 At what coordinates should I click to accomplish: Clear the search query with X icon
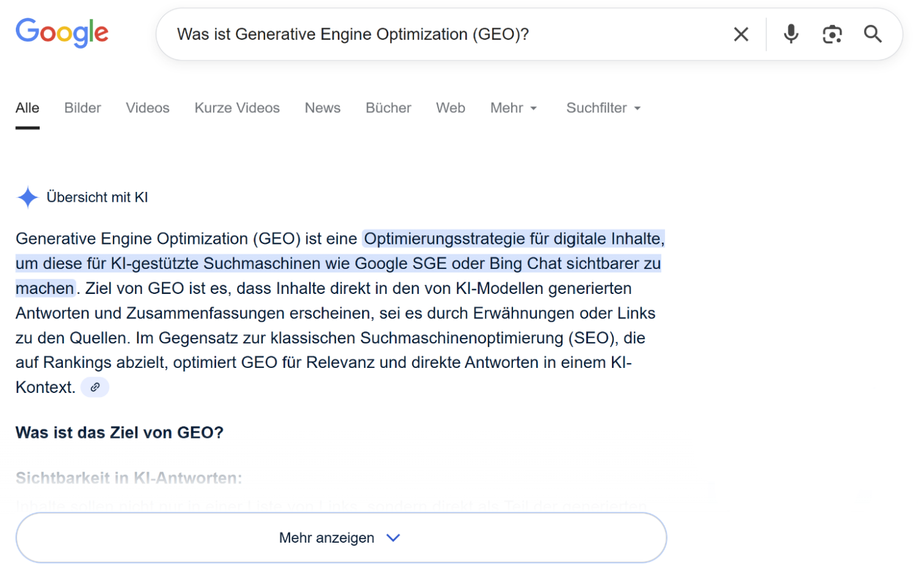coord(740,34)
